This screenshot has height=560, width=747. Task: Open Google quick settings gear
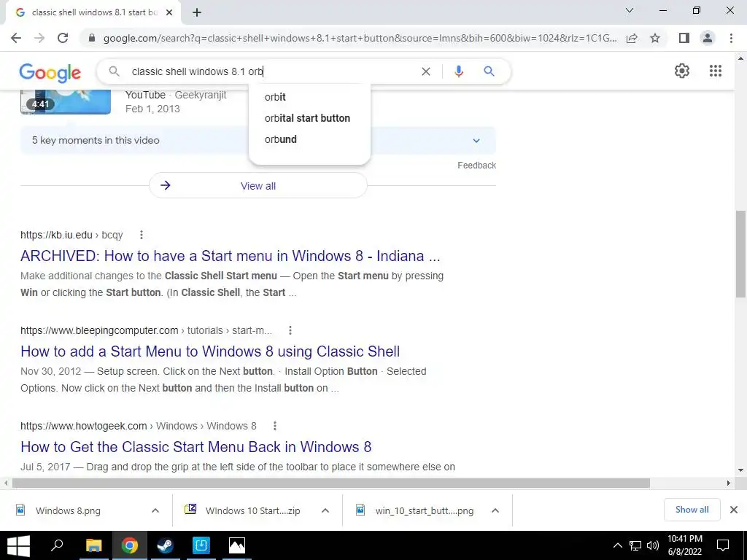[x=682, y=71]
